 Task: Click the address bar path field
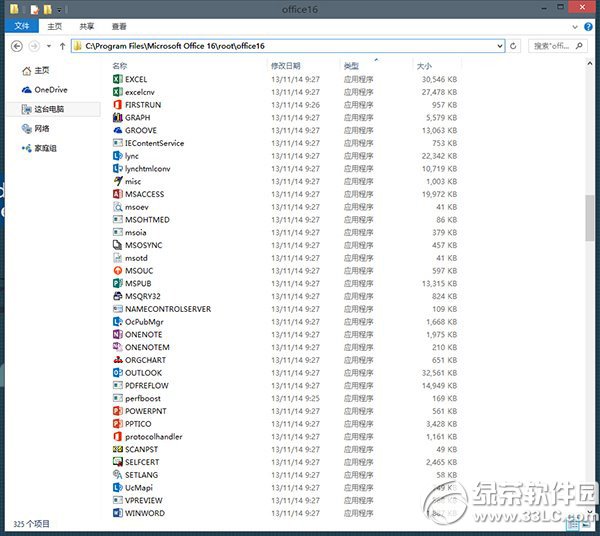coord(287,46)
